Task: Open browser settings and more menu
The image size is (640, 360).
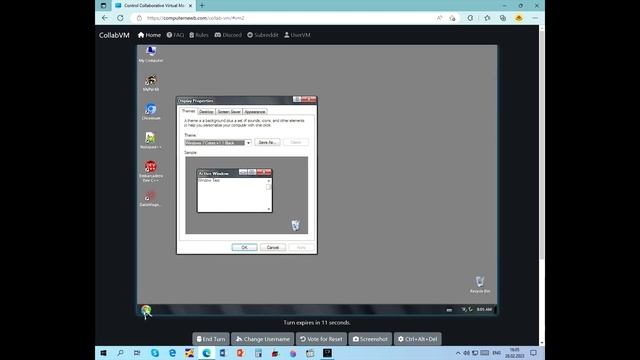Action: click(x=535, y=18)
